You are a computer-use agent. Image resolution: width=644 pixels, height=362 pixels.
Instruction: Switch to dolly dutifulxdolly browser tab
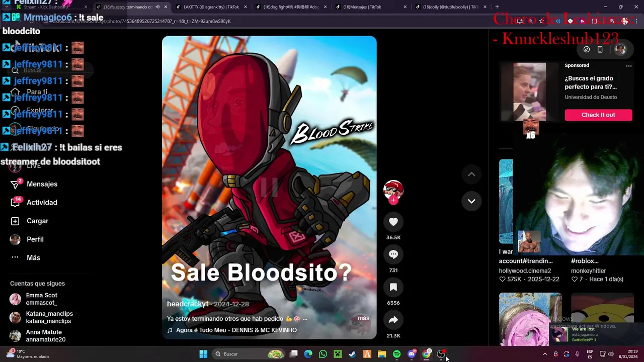pos(451,7)
